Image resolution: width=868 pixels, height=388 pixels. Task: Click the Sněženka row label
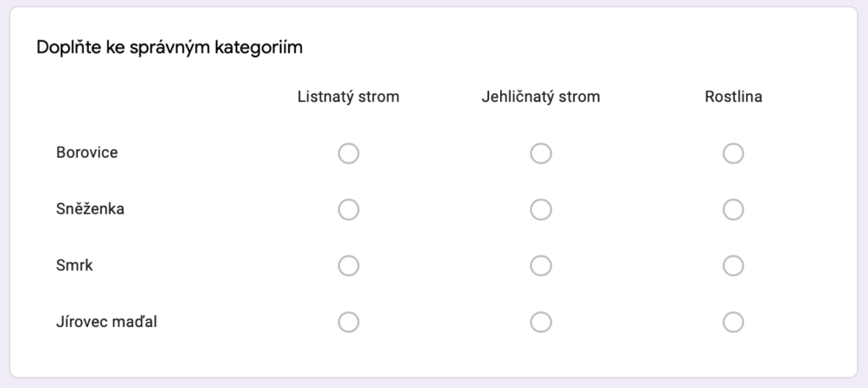coord(90,209)
